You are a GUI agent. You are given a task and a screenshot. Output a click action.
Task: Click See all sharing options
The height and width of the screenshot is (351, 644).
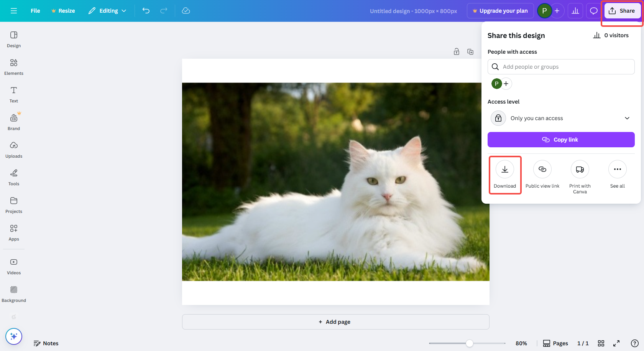click(618, 175)
